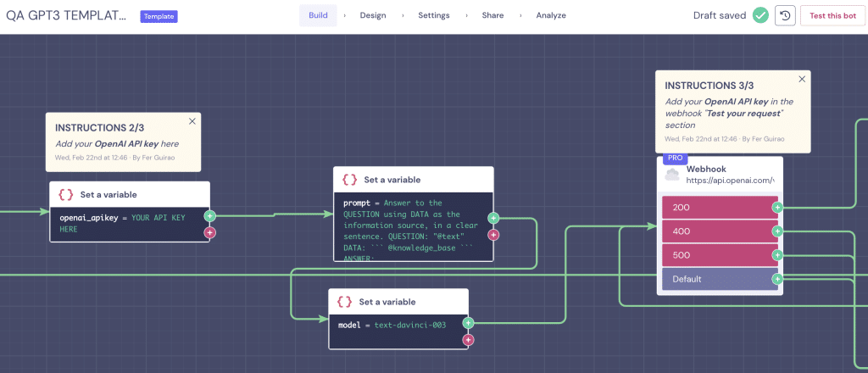Click the INSTRUCTIONS 3/3 note heading

point(709,86)
